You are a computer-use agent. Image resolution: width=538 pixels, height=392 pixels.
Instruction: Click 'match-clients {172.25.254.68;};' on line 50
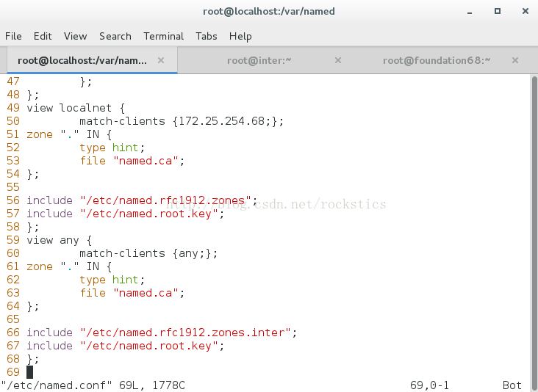[x=182, y=121]
